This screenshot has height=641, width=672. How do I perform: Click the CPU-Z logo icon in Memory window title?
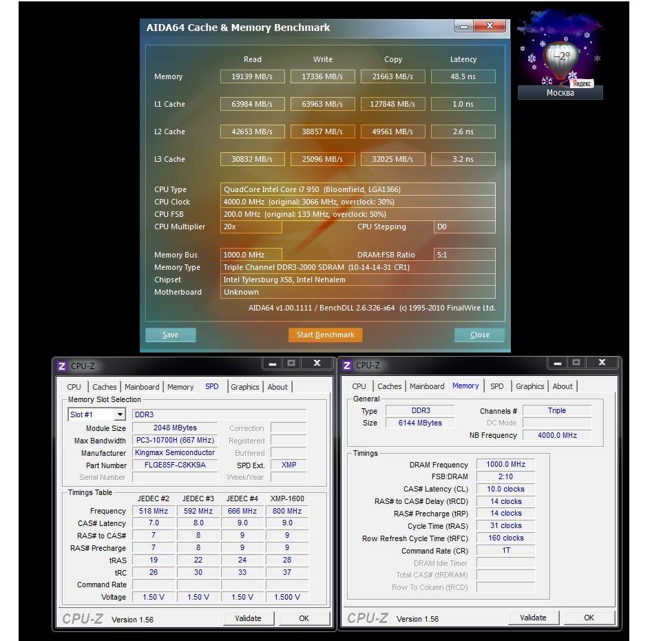point(347,366)
